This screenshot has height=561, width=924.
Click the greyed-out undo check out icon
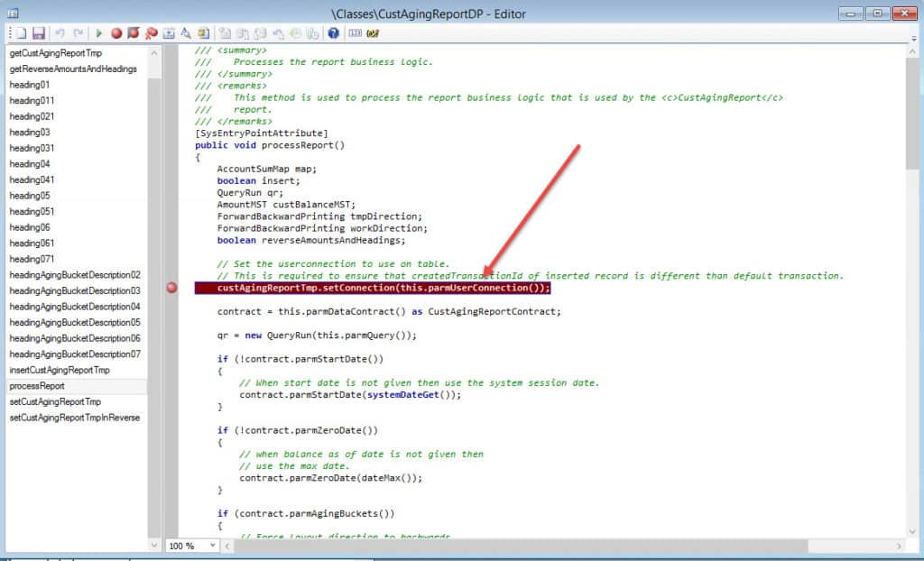click(278, 33)
